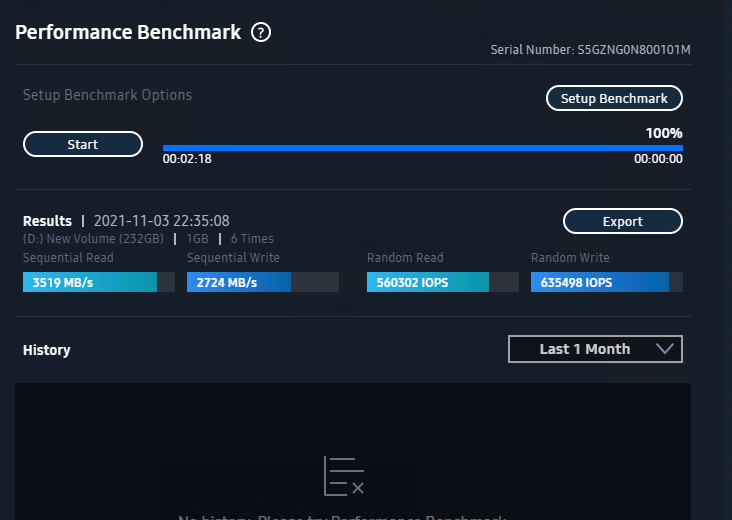Click the blue benchmark progress bar
Screen dimensions: 732x520
click(x=422, y=148)
